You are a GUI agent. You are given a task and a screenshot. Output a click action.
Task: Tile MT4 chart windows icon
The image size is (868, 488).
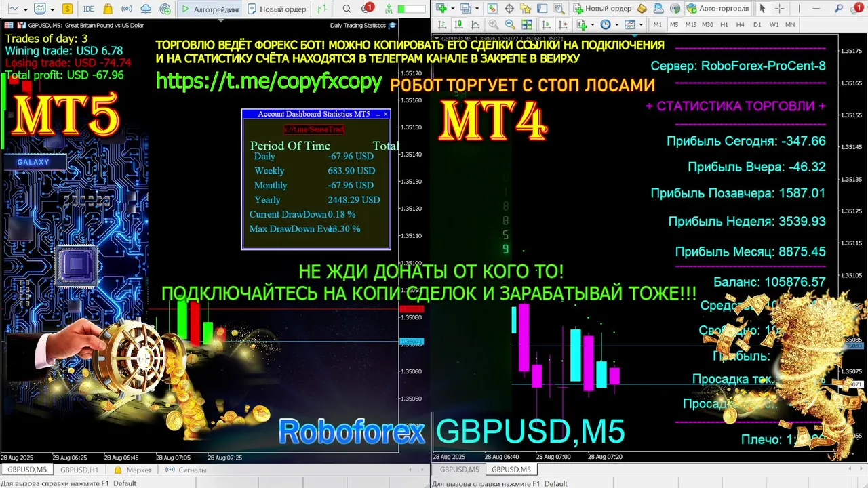[526, 24]
